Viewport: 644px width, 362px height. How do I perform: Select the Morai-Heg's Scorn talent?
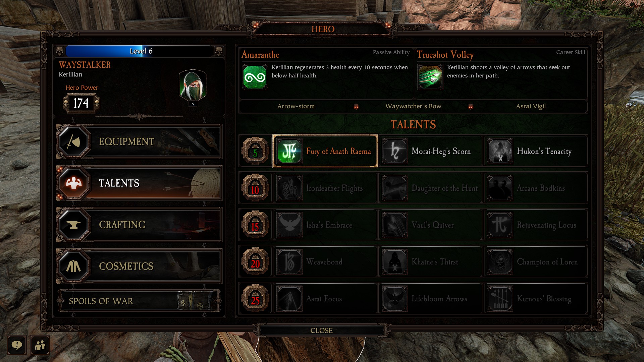pos(430,151)
